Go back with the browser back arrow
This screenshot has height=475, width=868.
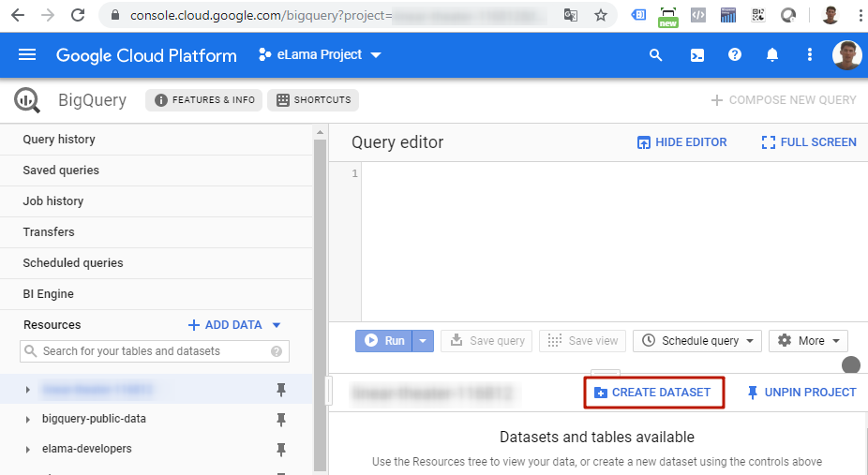coord(18,15)
